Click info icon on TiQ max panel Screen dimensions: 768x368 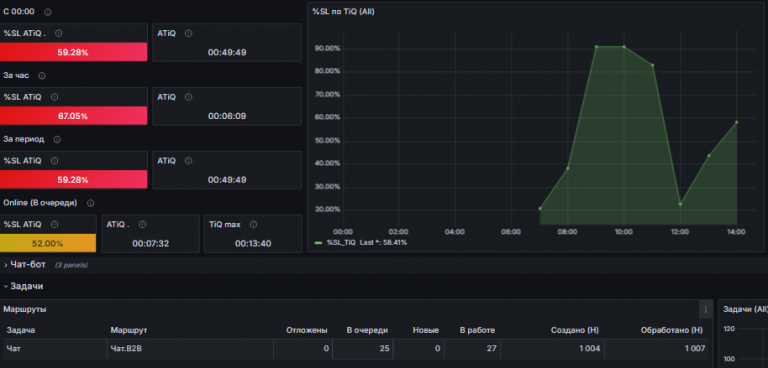(253, 224)
